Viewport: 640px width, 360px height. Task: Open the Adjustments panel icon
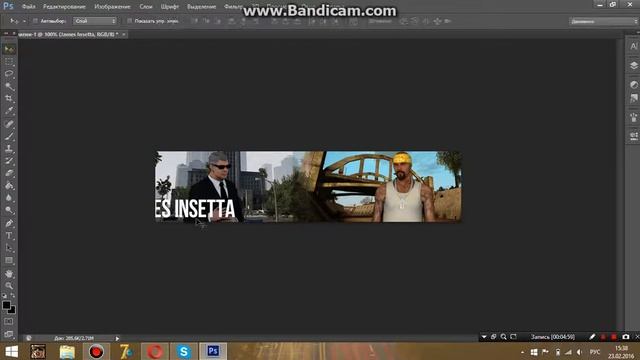point(633,84)
